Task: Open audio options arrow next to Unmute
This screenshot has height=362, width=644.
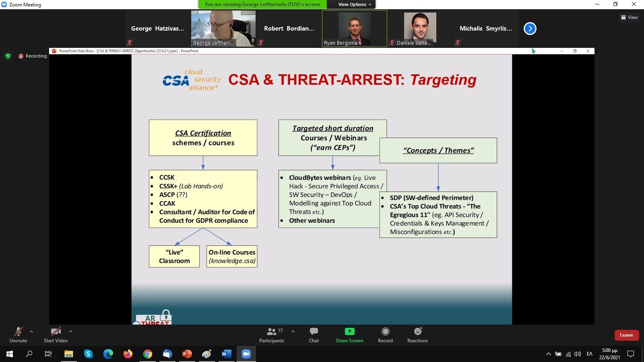Action: click(x=31, y=331)
